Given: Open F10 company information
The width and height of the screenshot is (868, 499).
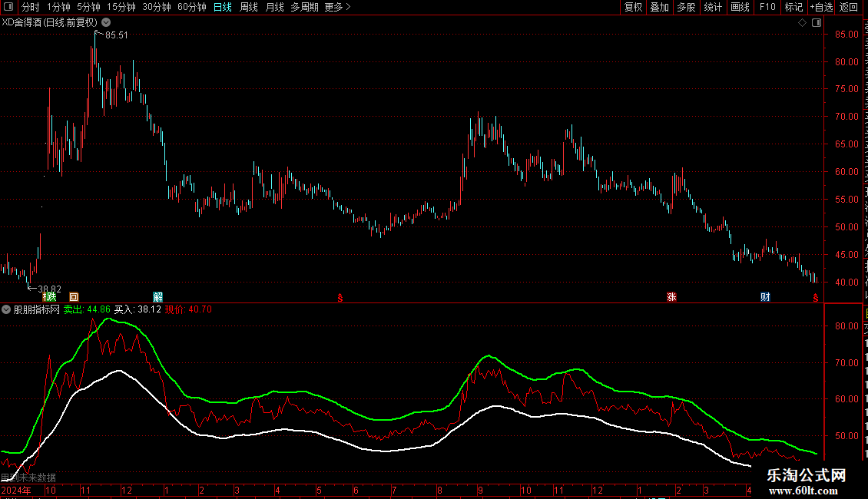Looking at the screenshot, I should coord(767,7).
